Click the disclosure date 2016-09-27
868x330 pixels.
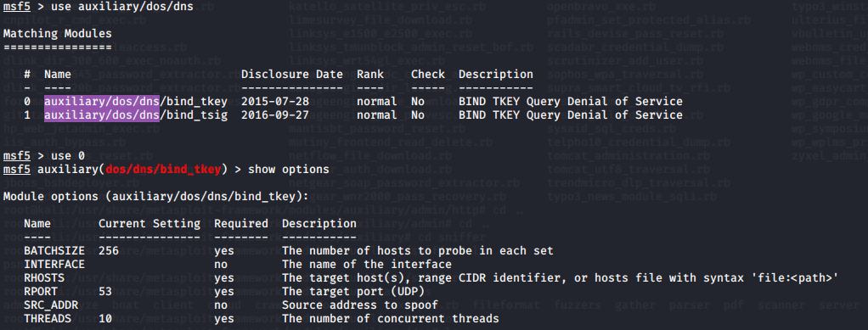point(275,115)
